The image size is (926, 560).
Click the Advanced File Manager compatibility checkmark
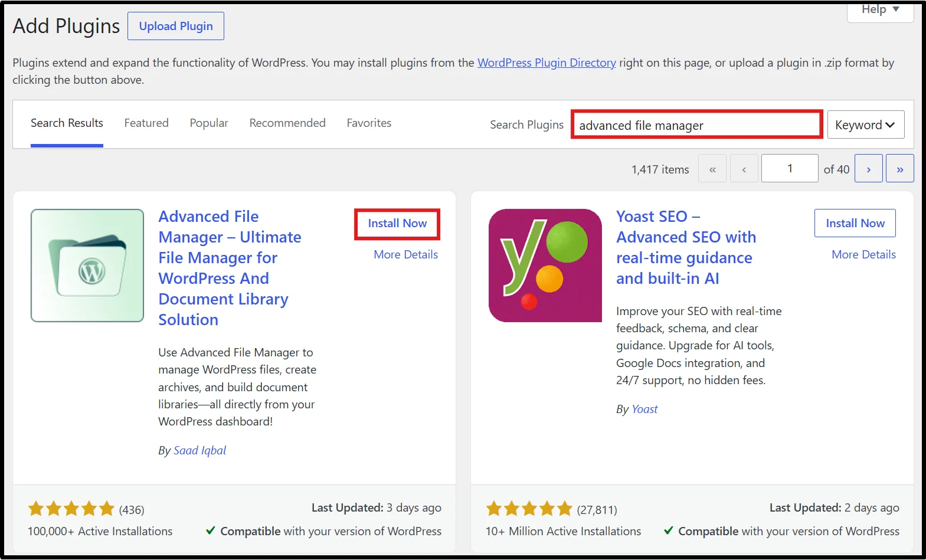210,530
